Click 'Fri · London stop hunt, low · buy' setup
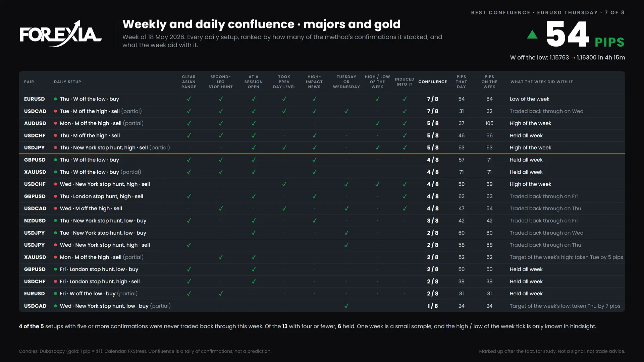This screenshot has width=644, height=362. tap(99, 269)
